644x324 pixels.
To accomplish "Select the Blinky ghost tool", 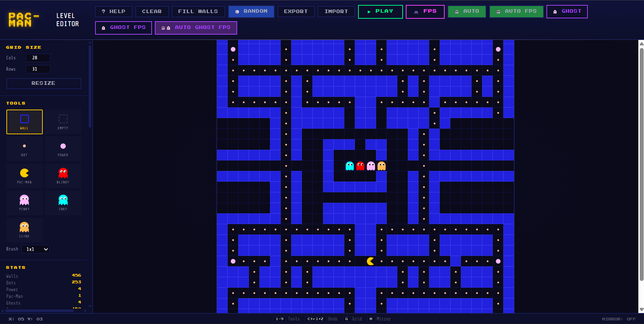I will tap(63, 176).
